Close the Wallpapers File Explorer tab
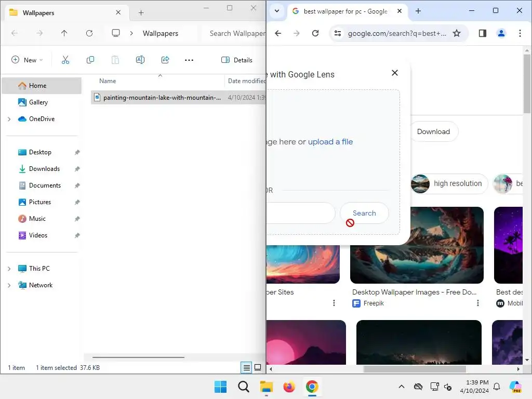Viewport: 532px width, 399px height. click(x=118, y=12)
